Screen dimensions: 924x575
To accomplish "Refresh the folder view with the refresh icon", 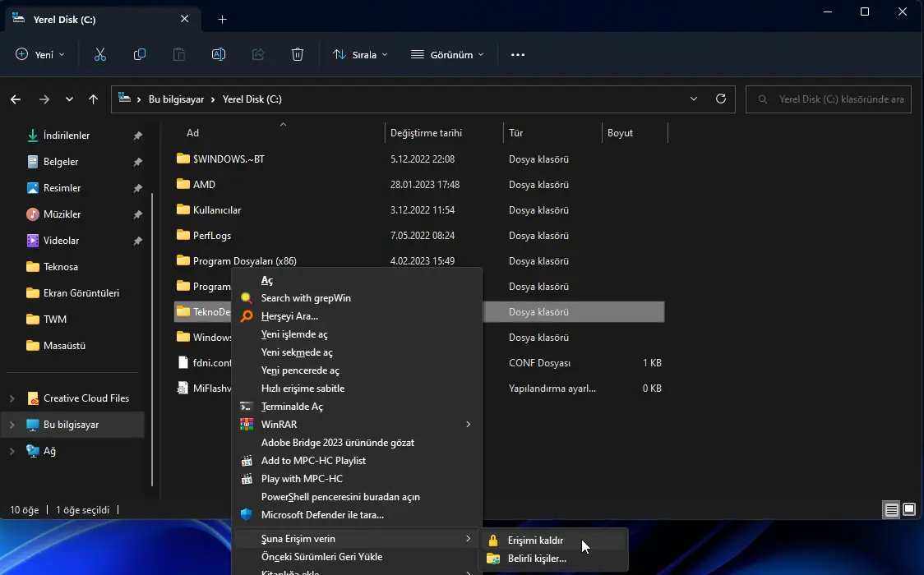I will (x=721, y=99).
